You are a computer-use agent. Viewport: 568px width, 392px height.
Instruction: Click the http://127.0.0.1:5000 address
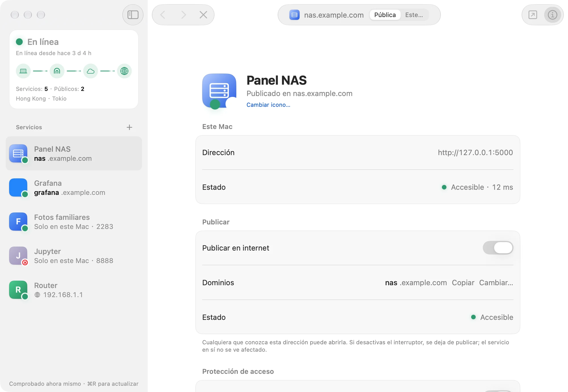(x=475, y=152)
